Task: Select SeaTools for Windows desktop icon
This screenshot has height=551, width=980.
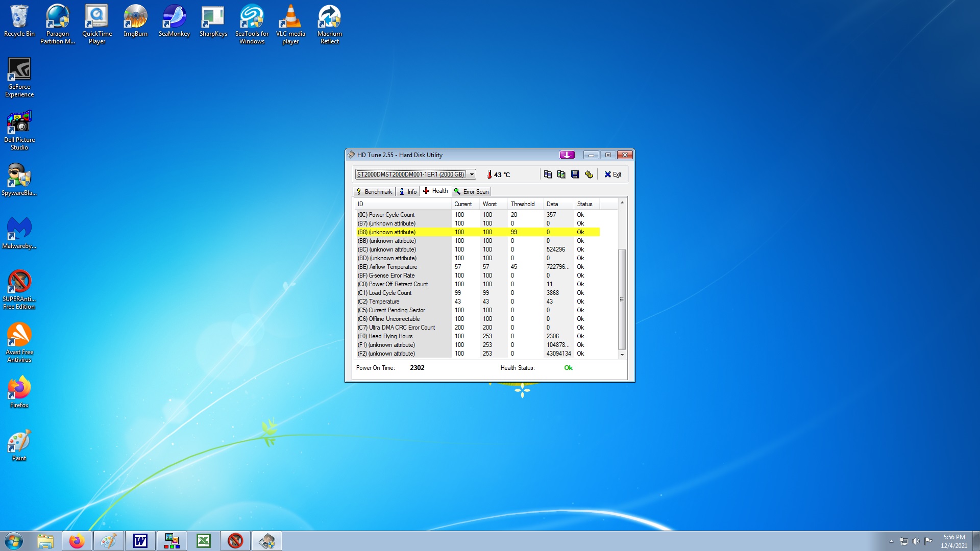Action: pyautogui.click(x=252, y=24)
